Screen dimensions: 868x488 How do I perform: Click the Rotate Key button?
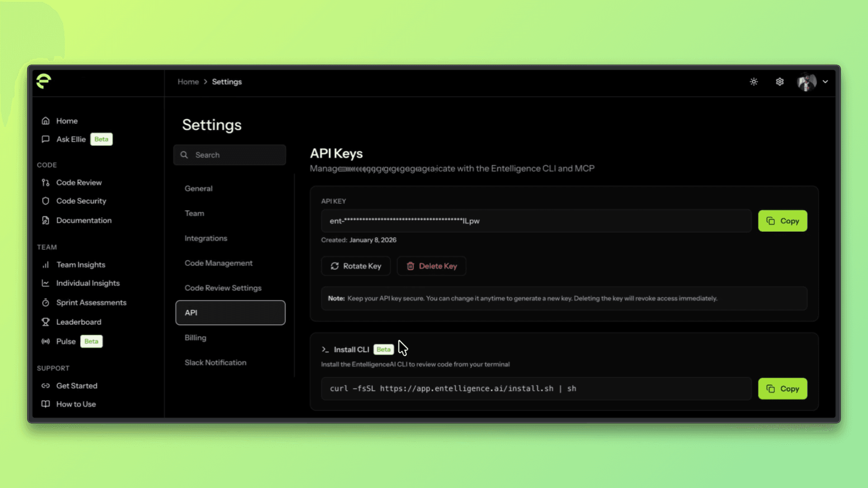click(x=356, y=266)
